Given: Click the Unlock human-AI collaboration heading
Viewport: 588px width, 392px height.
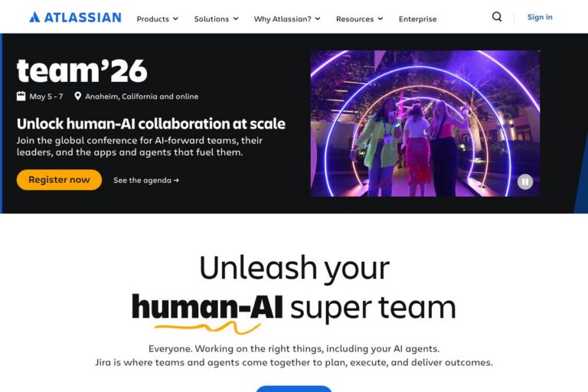Looking at the screenshot, I should [151, 124].
